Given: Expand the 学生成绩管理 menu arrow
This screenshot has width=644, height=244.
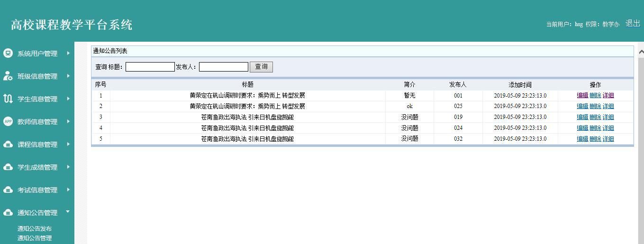Looking at the screenshot, I should 68,167.
